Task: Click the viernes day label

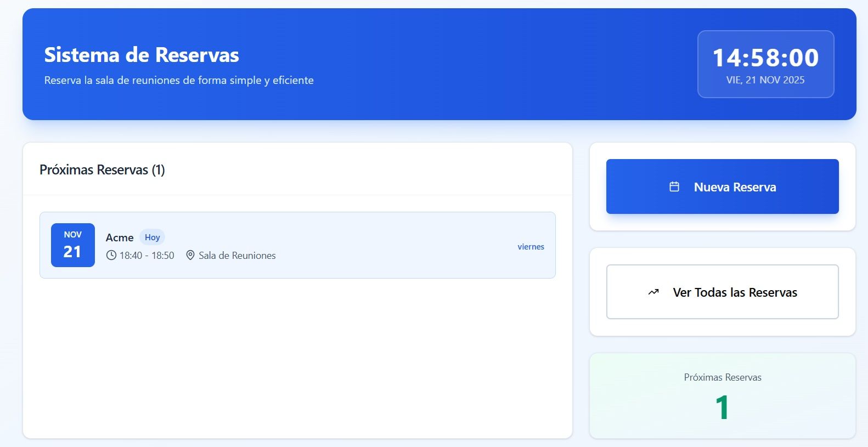Action: (x=531, y=247)
